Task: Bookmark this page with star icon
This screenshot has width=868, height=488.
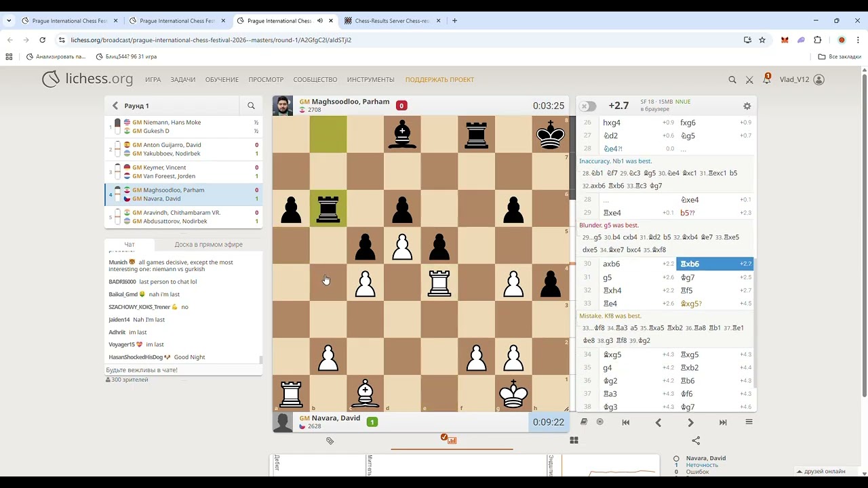Action: tap(762, 40)
